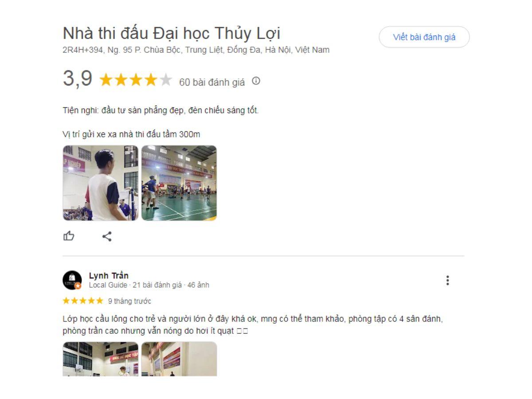
Task: Like the first review with thumbs-up icon
Action: pos(69,236)
